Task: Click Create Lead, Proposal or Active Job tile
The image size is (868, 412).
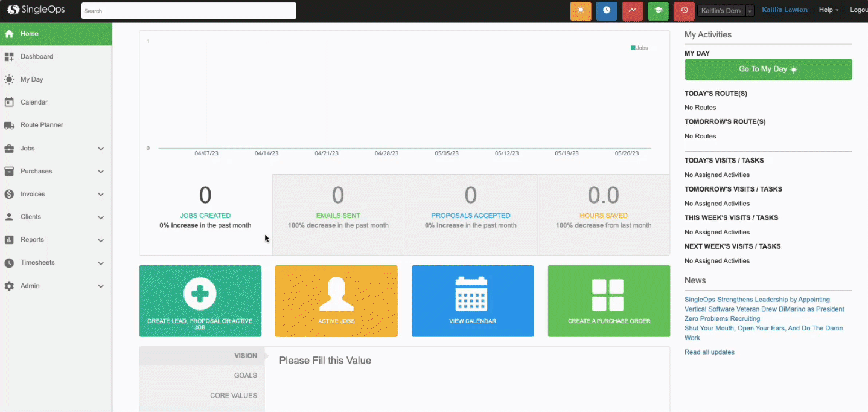Action: point(200,301)
